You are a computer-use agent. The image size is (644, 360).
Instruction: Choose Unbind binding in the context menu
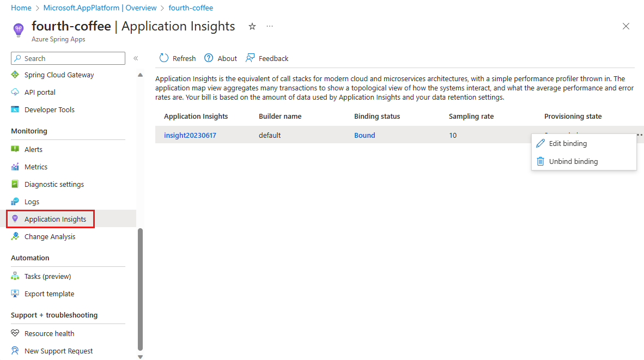(x=573, y=161)
